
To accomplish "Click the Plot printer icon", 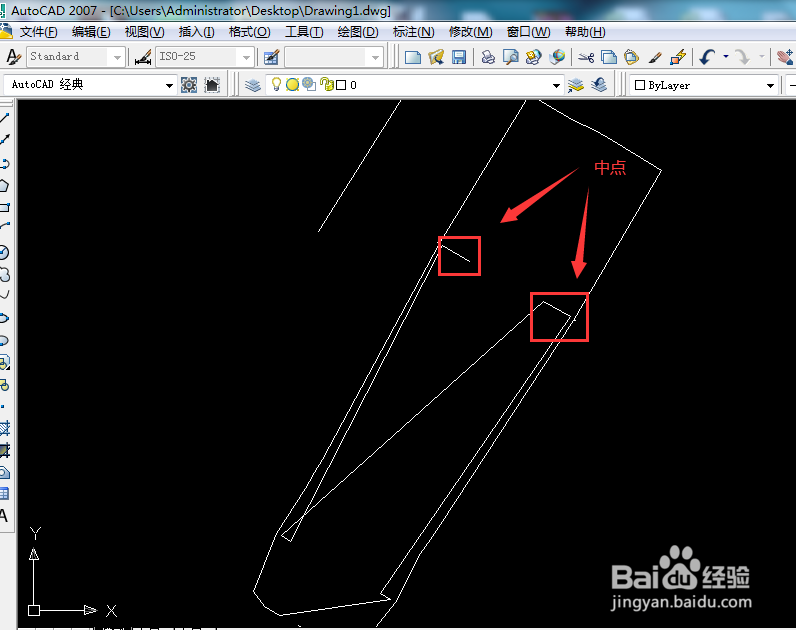I will click(x=488, y=57).
